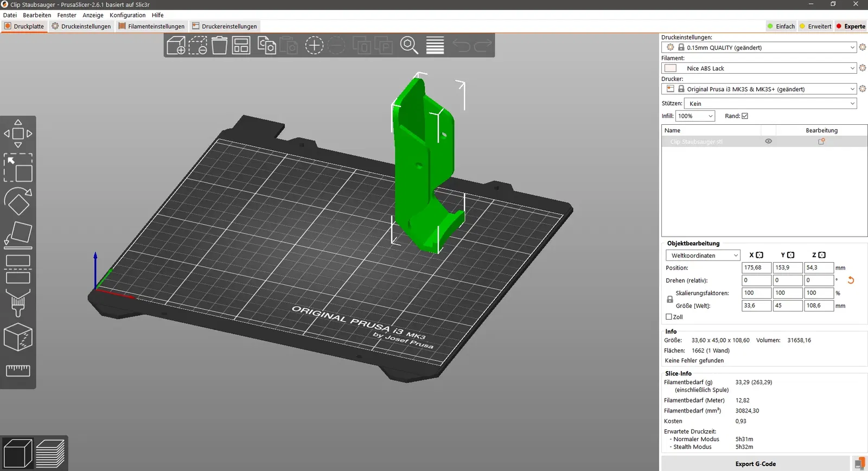Select the Rotate tool in left sidebar
The image size is (868, 471).
pyautogui.click(x=18, y=201)
